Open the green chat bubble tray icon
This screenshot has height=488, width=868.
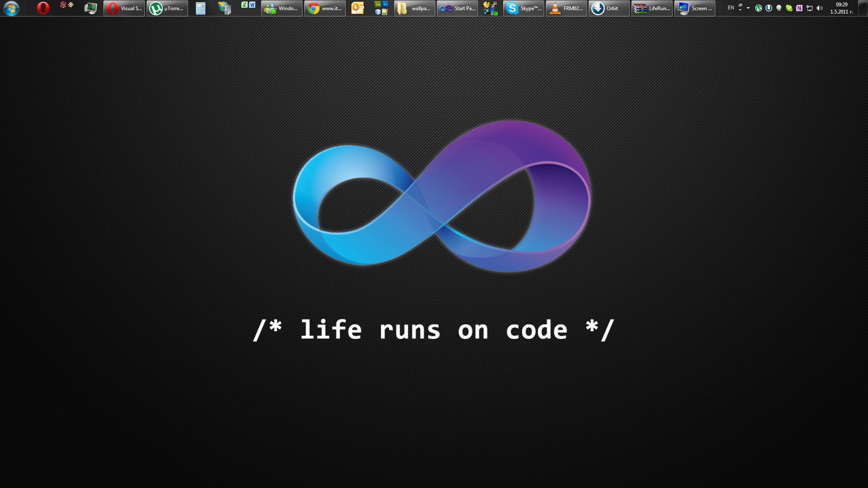click(789, 8)
